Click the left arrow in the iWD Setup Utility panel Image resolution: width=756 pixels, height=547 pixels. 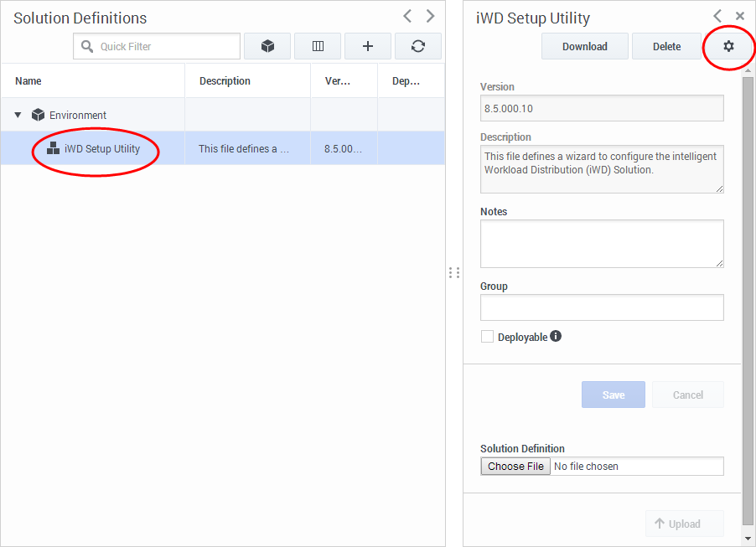coord(717,17)
